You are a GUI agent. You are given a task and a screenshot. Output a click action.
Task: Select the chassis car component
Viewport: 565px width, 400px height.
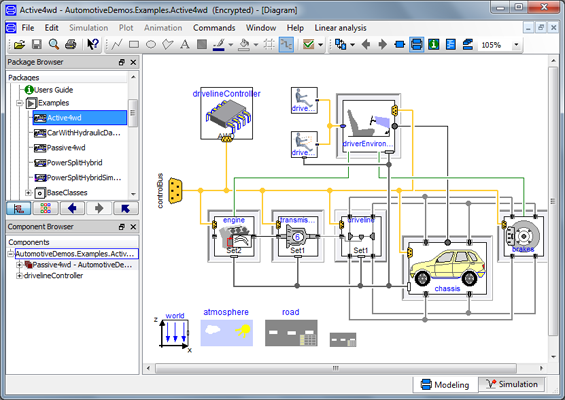[x=447, y=268]
